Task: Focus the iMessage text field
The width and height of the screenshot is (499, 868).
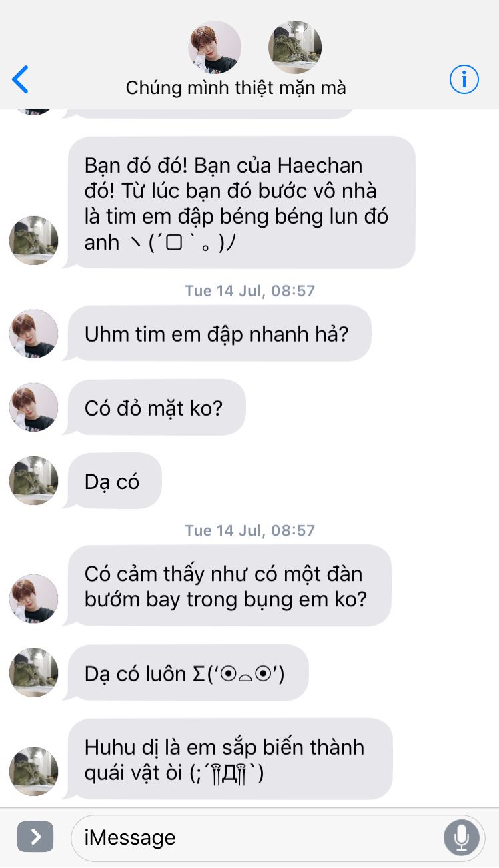Action: (x=278, y=837)
